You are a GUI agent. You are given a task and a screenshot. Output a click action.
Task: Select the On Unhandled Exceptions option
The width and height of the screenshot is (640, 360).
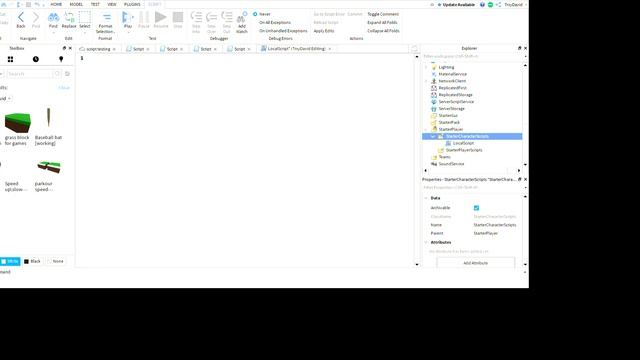[283, 31]
